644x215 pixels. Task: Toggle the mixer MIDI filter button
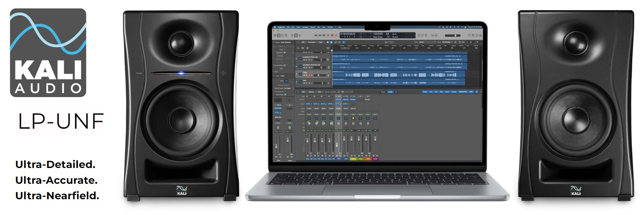coord(471,92)
